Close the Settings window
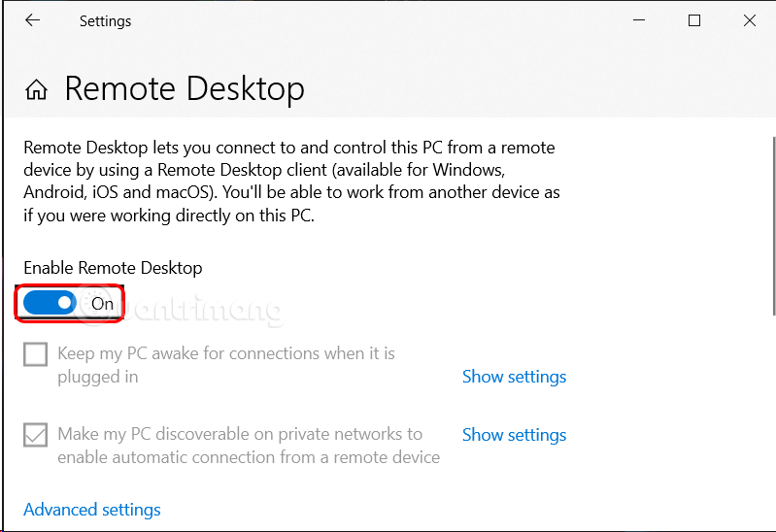Screen dimensions: 776x532 750,20
